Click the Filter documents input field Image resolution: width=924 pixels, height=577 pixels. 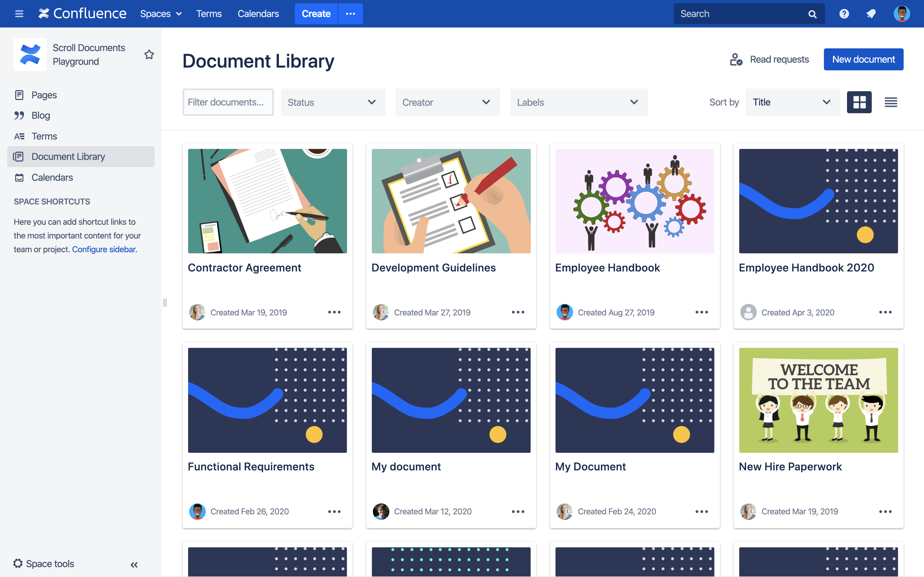228,102
